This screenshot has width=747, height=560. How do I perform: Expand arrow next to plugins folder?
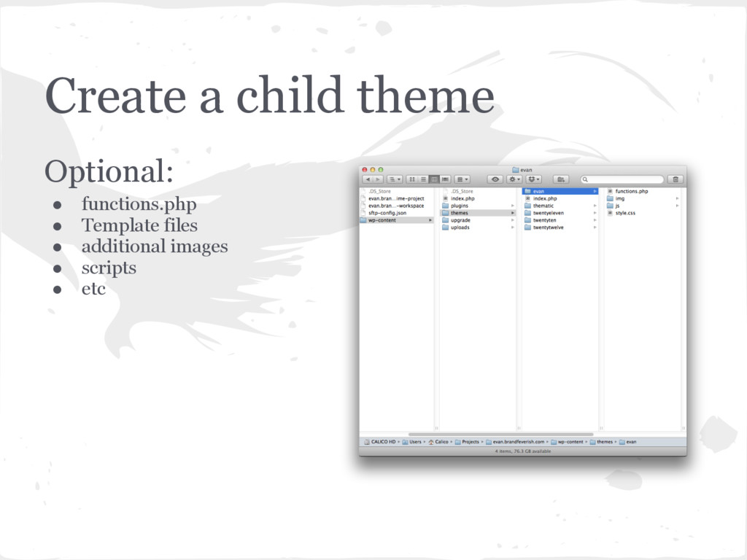click(513, 206)
